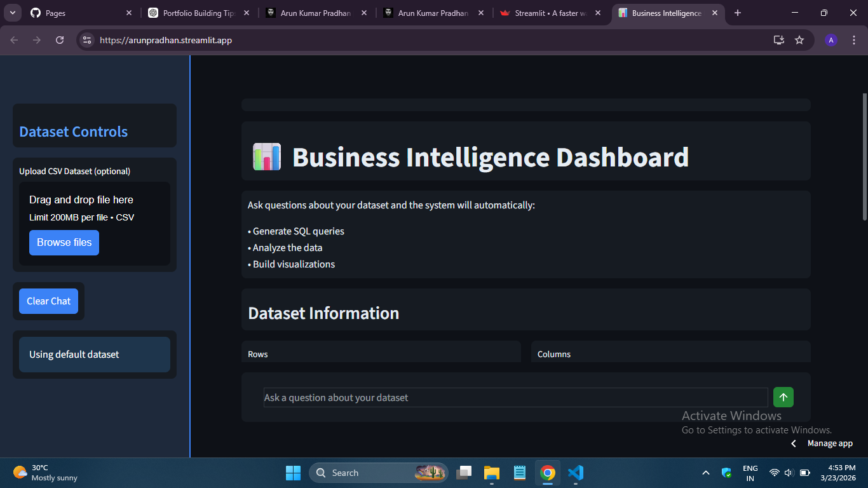Open the tab search chevron

(x=12, y=13)
